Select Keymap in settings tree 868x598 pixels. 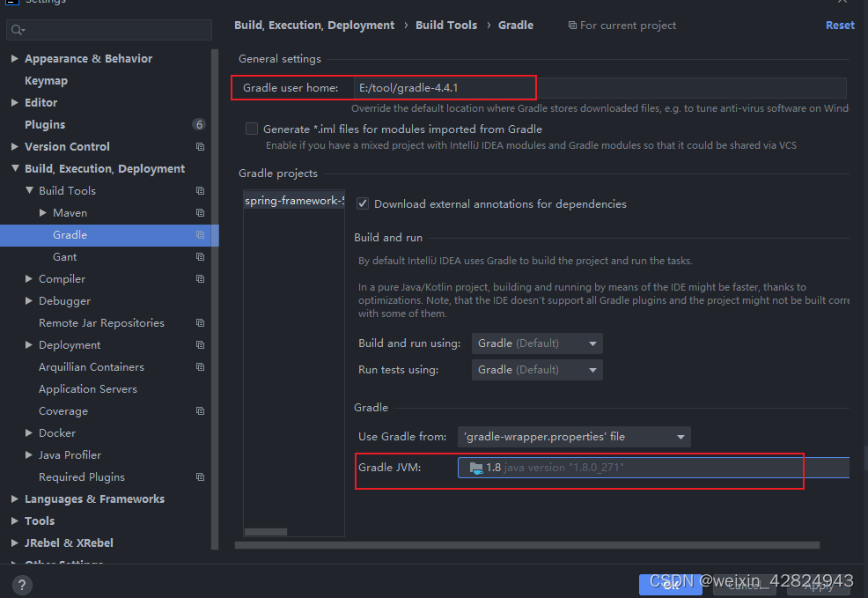(x=46, y=81)
